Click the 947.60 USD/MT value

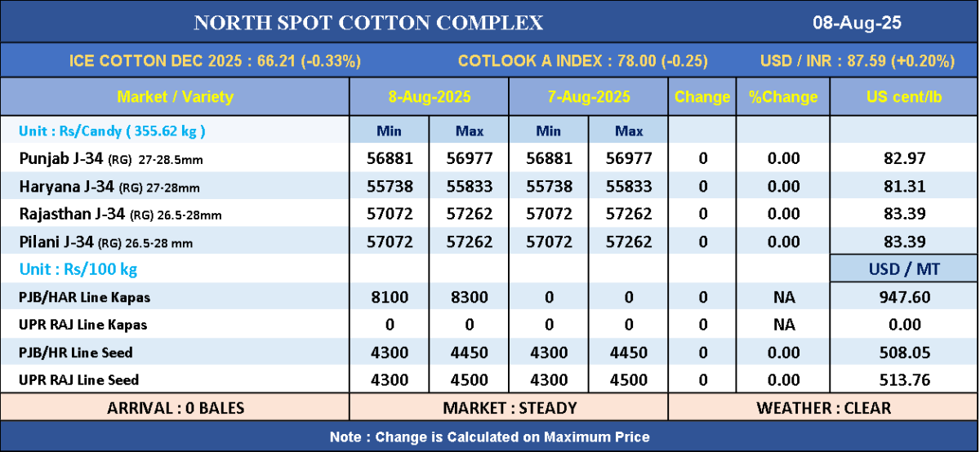pos(904,297)
